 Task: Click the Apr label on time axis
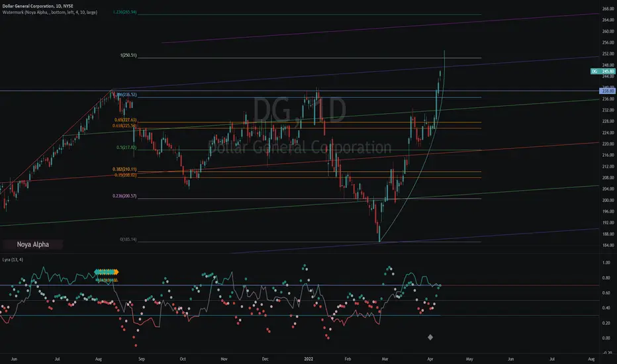pos(430,359)
